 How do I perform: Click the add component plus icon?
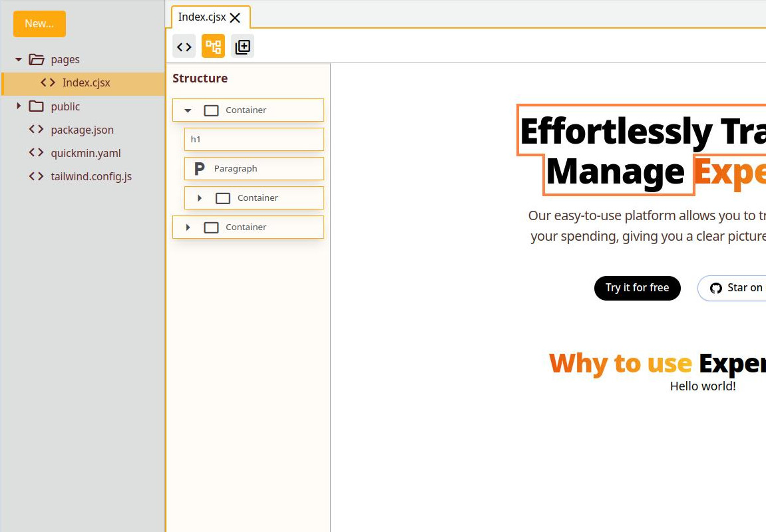coord(242,47)
